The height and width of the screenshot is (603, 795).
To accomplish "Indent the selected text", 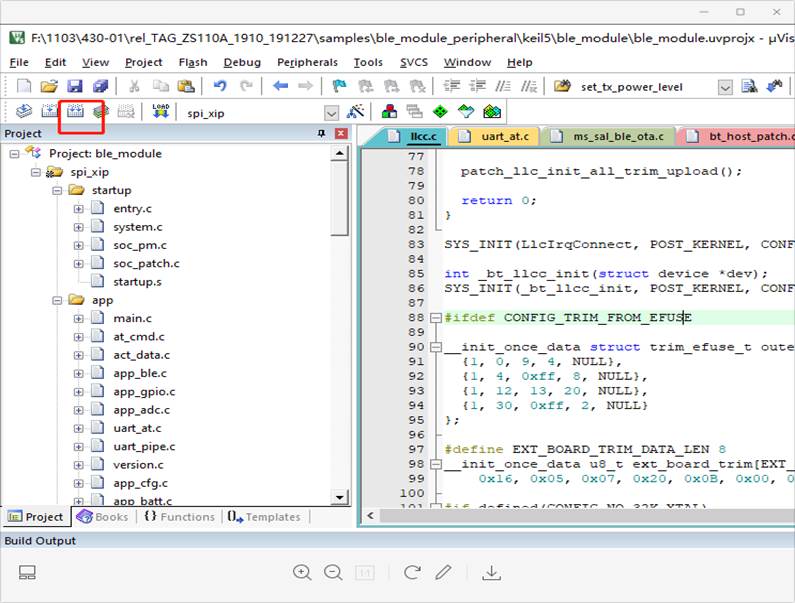I will point(452,86).
